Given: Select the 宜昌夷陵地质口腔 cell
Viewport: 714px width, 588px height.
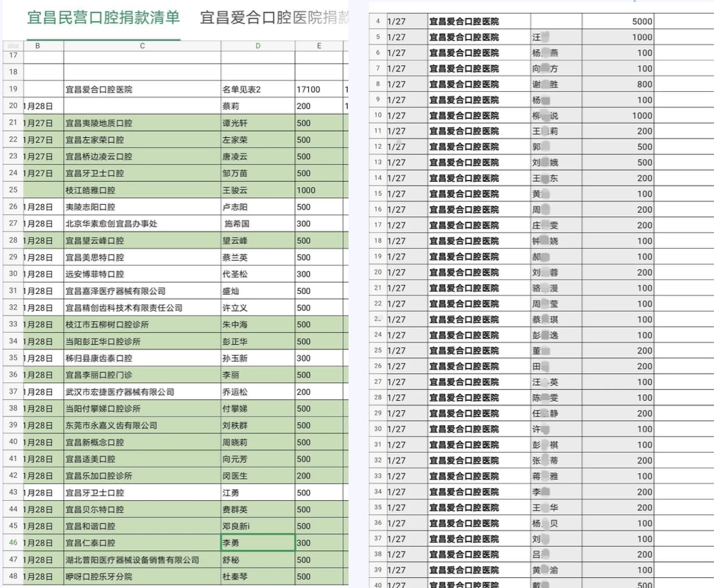Looking at the screenshot, I should coord(143,123).
